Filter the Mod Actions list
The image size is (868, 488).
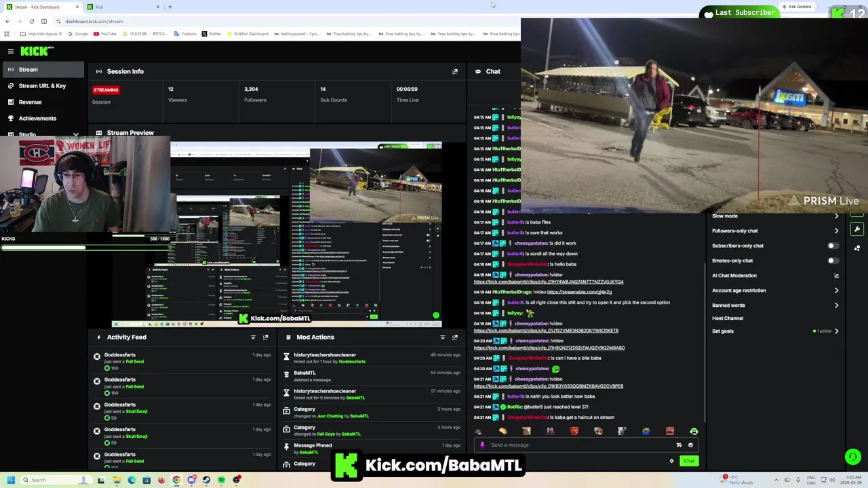[443, 337]
